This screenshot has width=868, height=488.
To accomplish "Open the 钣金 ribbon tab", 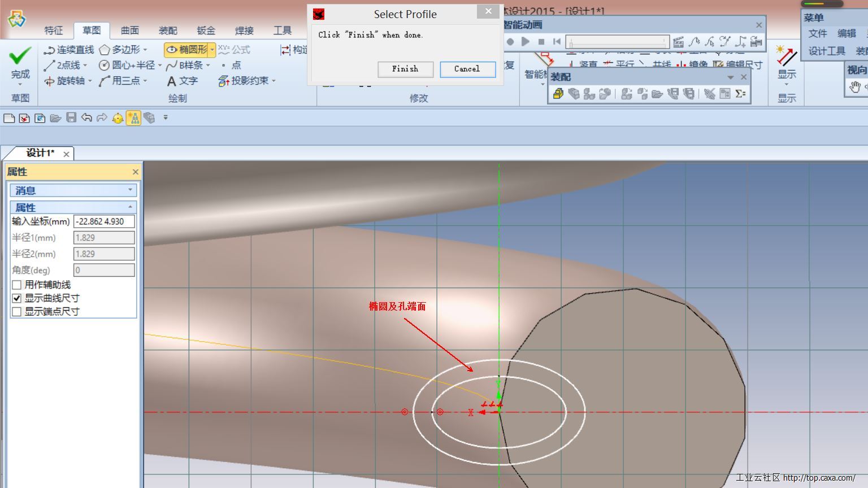I will click(x=206, y=30).
